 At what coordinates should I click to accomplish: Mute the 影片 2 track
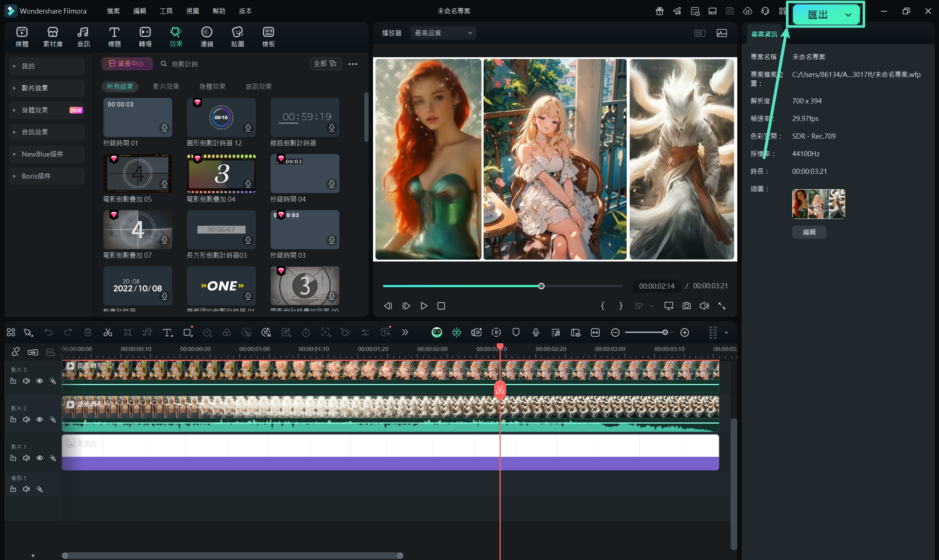(x=26, y=420)
